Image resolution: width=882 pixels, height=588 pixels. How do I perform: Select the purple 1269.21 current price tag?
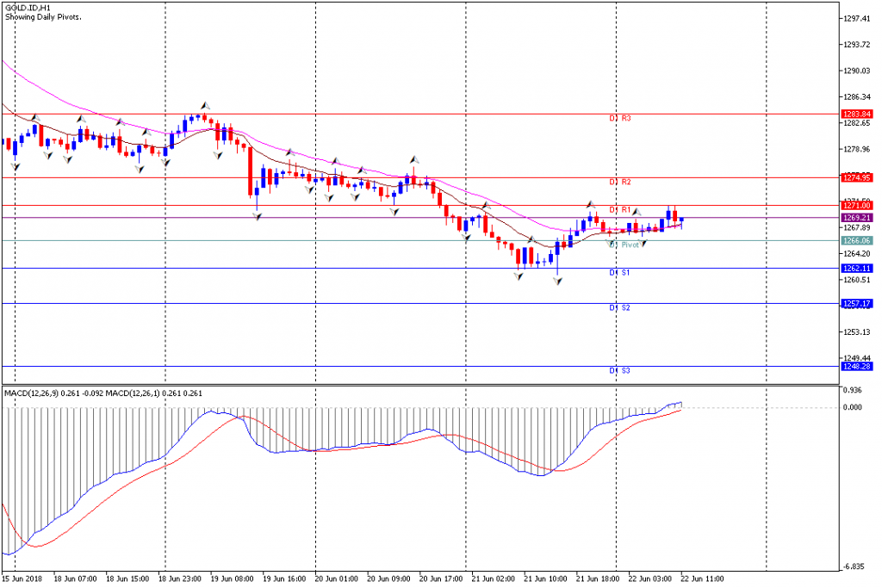click(856, 218)
